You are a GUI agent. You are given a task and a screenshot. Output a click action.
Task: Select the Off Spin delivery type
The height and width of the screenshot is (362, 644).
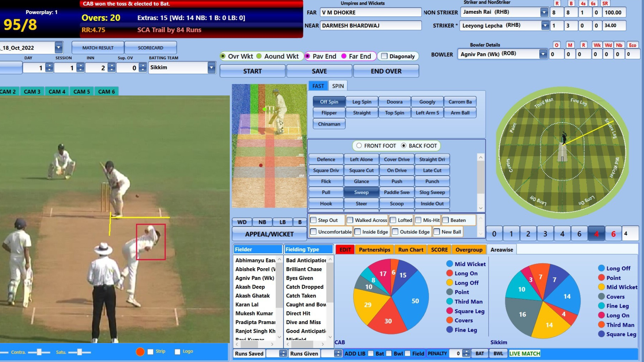328,102
